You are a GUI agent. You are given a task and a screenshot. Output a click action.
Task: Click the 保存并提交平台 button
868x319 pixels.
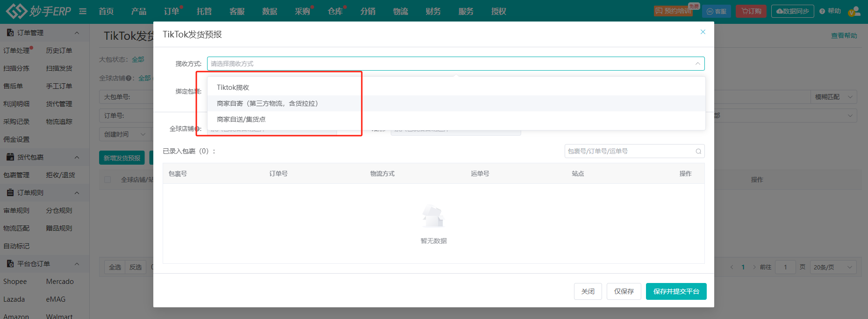point(676,291)
